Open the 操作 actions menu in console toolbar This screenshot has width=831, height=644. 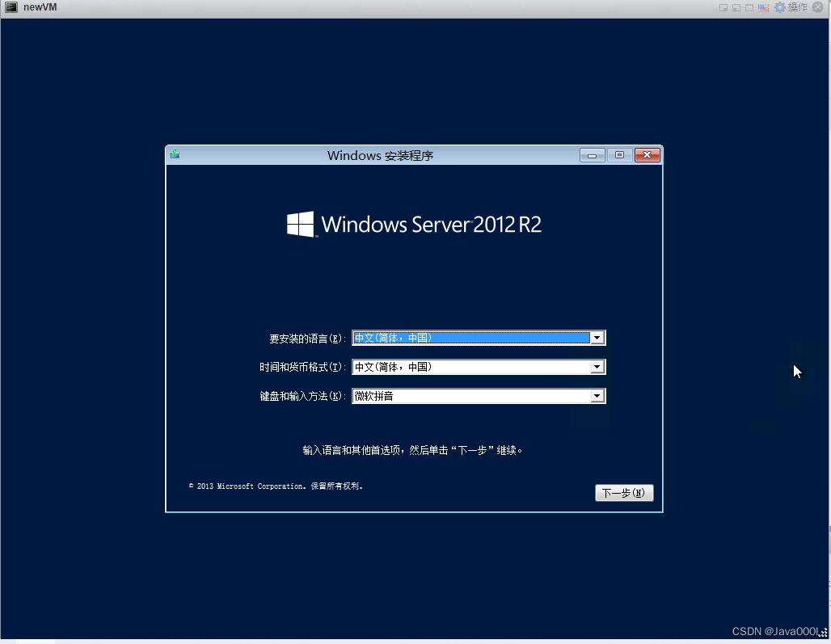797,7
